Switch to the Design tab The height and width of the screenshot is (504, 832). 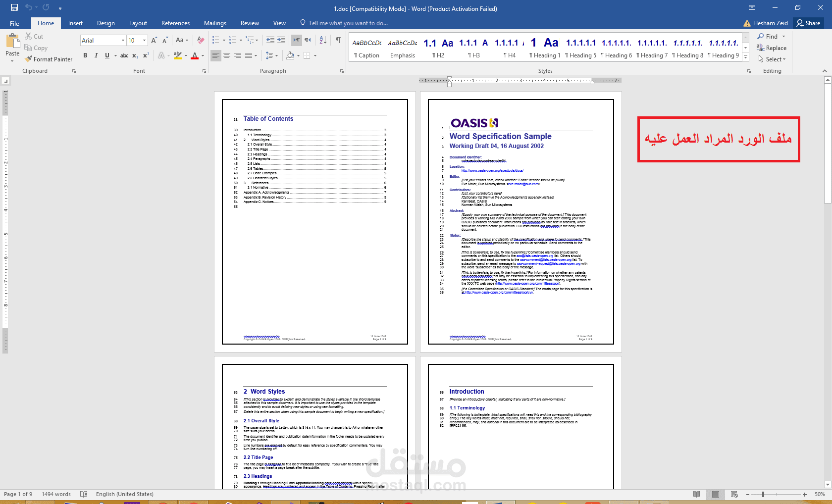105,23
